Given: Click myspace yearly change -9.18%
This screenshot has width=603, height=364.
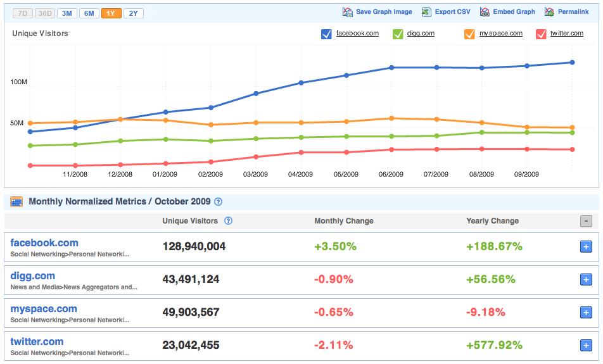Looking at the screenshot, I should (x=486, y=312).
